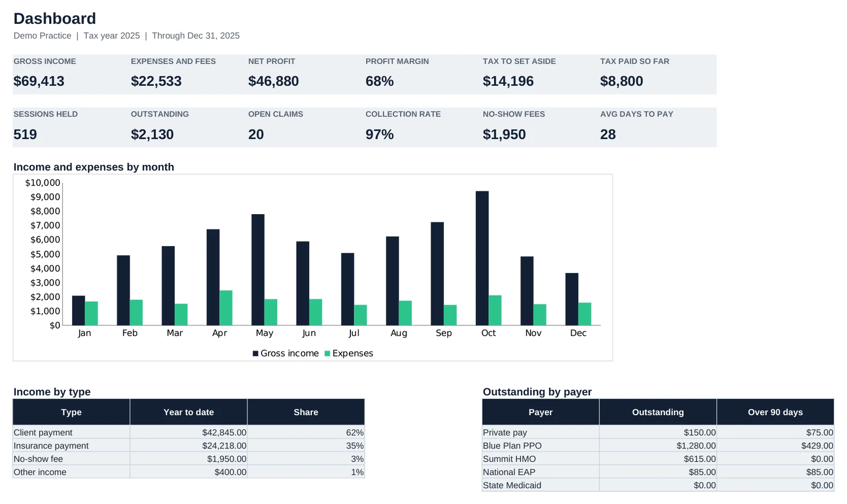Click the April expenses bar
847x504 pixels.
[x=226, y=308]
